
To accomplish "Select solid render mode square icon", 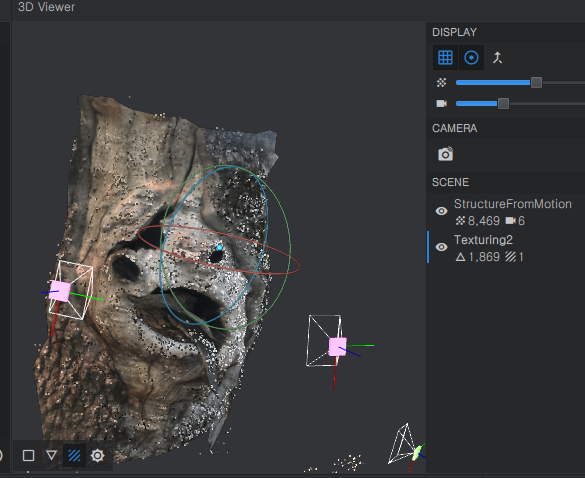I will tap(28, 455).
